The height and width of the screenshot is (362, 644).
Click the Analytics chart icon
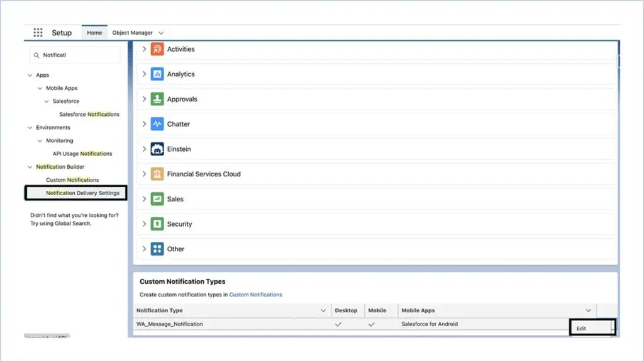click(x=157, y=74)
